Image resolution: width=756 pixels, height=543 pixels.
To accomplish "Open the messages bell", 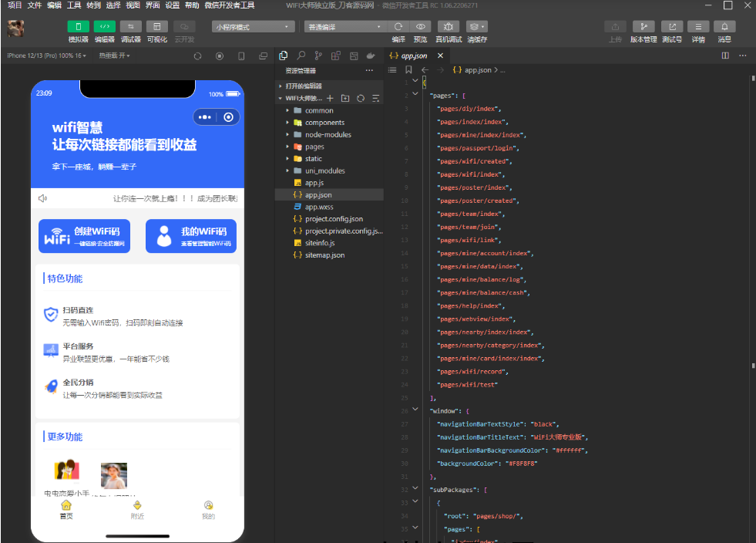I will 724,26.
